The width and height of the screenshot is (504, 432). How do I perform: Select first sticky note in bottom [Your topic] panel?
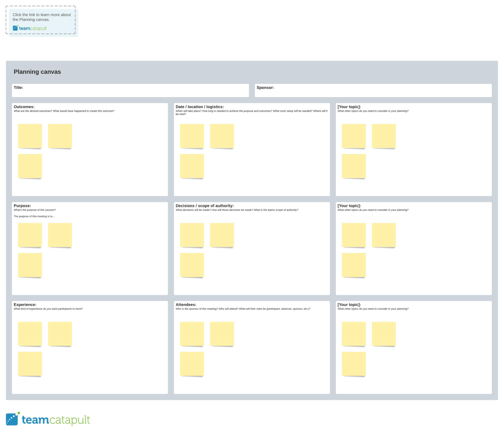coord(354,334)
